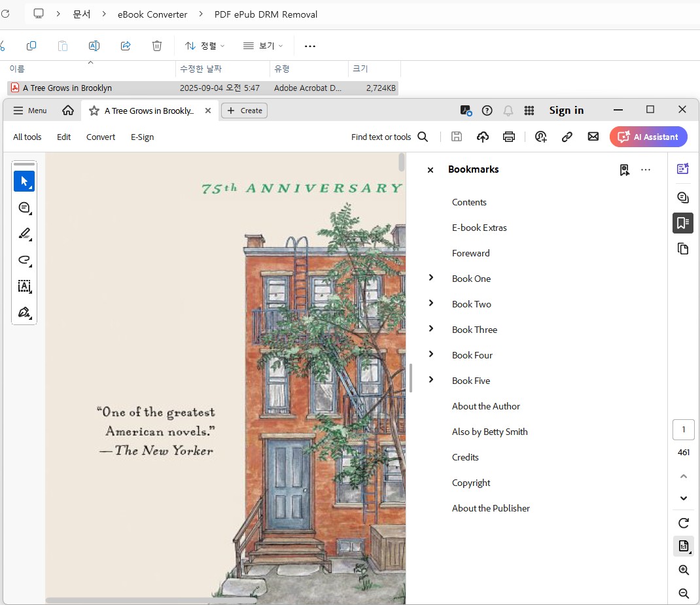Close the Bookmarks panel
Screen dimensions: 700x605
[430, 170]
